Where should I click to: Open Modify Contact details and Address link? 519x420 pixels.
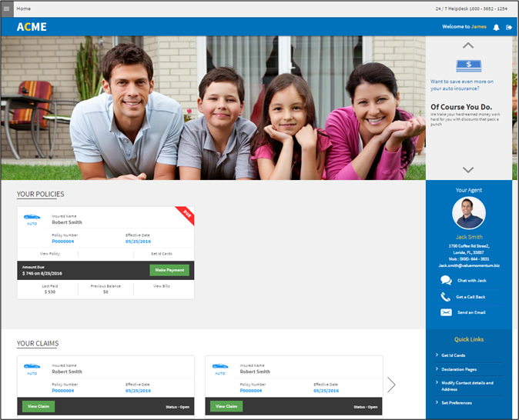tap(467, 386)
